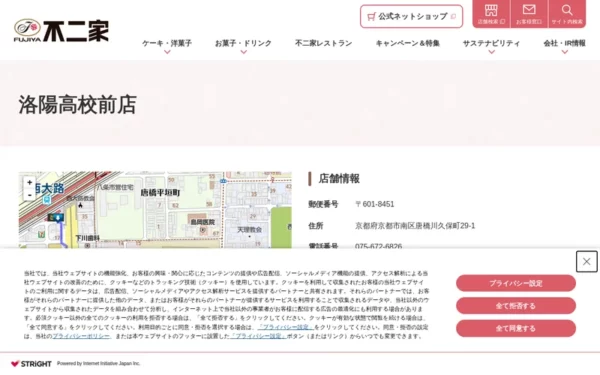The image size is (600, 375).
Task: Zoom out on the map
Action: (29, 195)
